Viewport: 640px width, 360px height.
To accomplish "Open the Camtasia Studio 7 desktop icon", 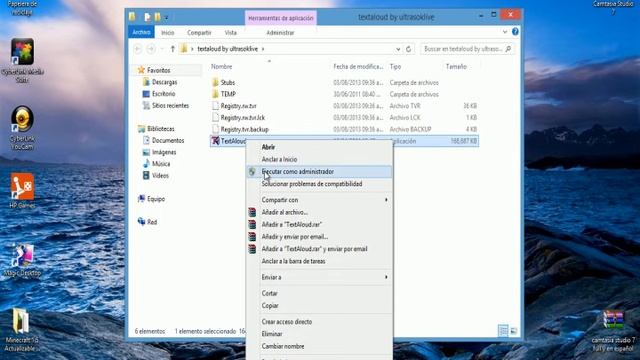I will (613, 7).
